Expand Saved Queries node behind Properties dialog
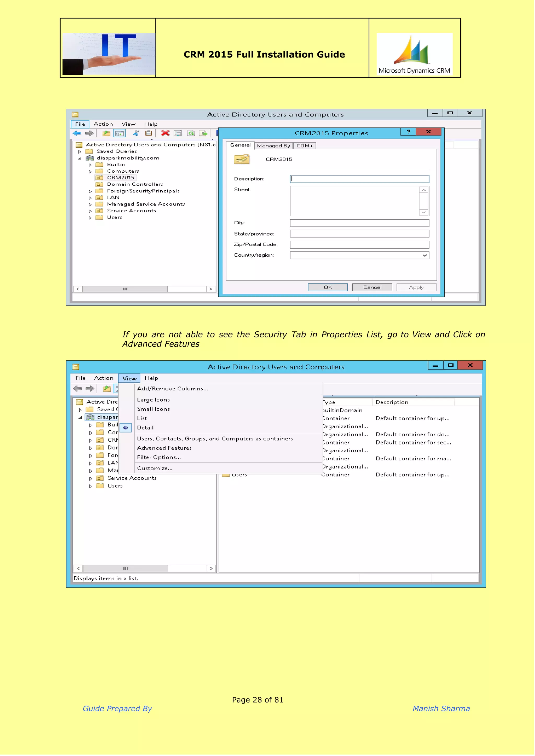The height and width of the screenshot is (756, 535). (x=80, y=152)
